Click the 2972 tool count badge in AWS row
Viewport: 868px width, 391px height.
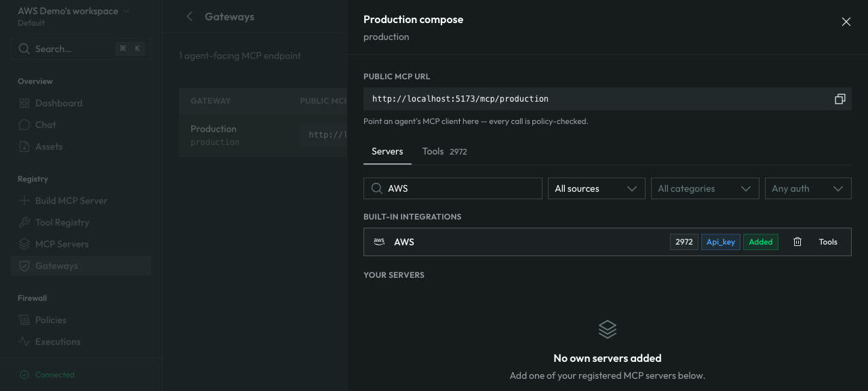tap(684, 242)
